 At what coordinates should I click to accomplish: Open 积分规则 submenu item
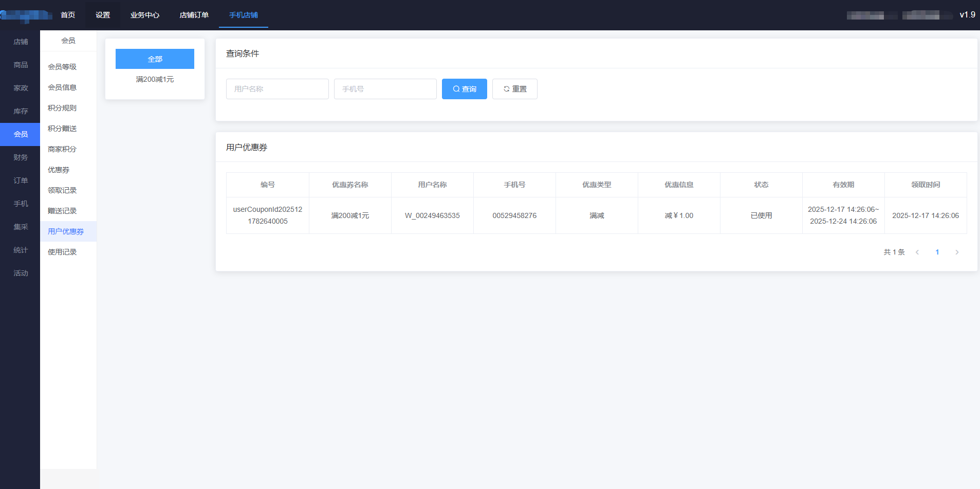tap(62, 108)
